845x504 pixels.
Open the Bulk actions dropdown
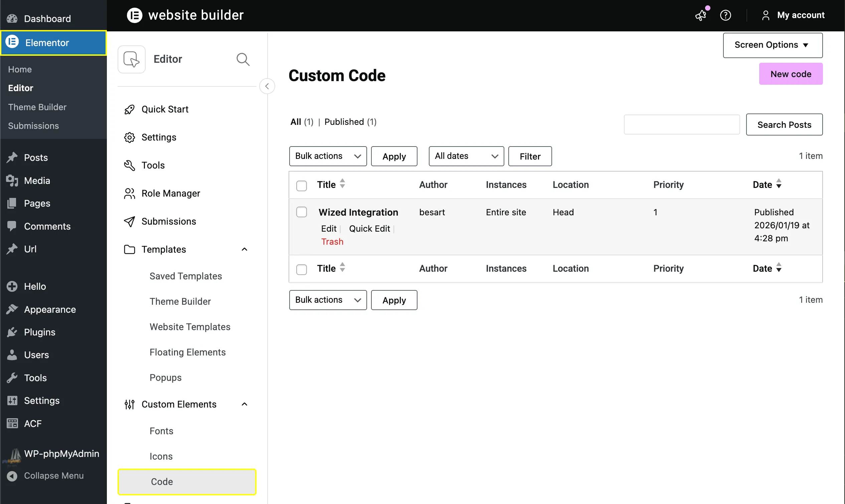tap(328, 156)
